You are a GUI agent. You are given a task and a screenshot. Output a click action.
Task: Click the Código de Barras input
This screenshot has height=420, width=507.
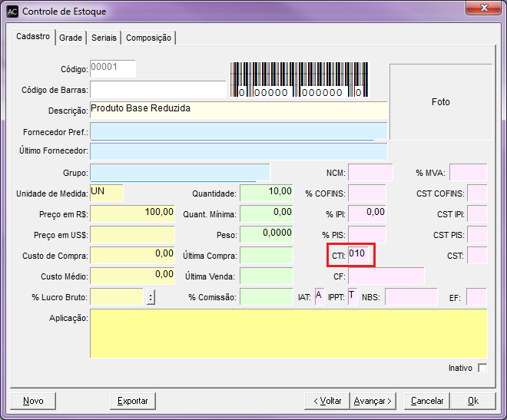(x=158, y=90)
